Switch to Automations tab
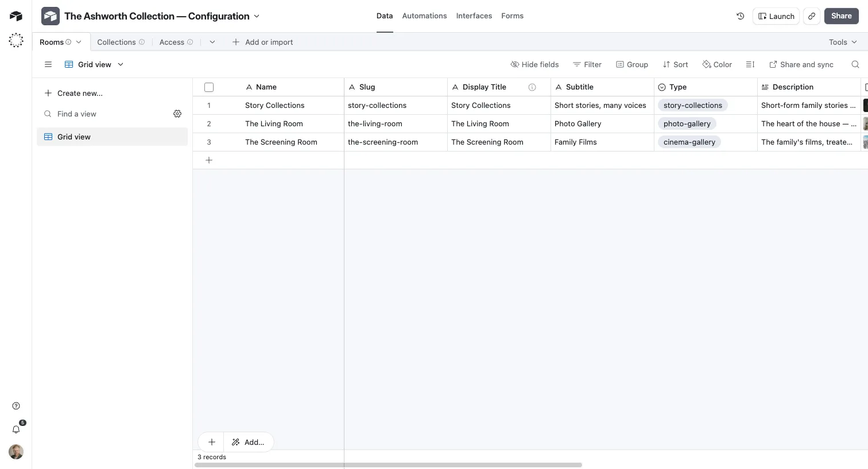 (424, 16)
